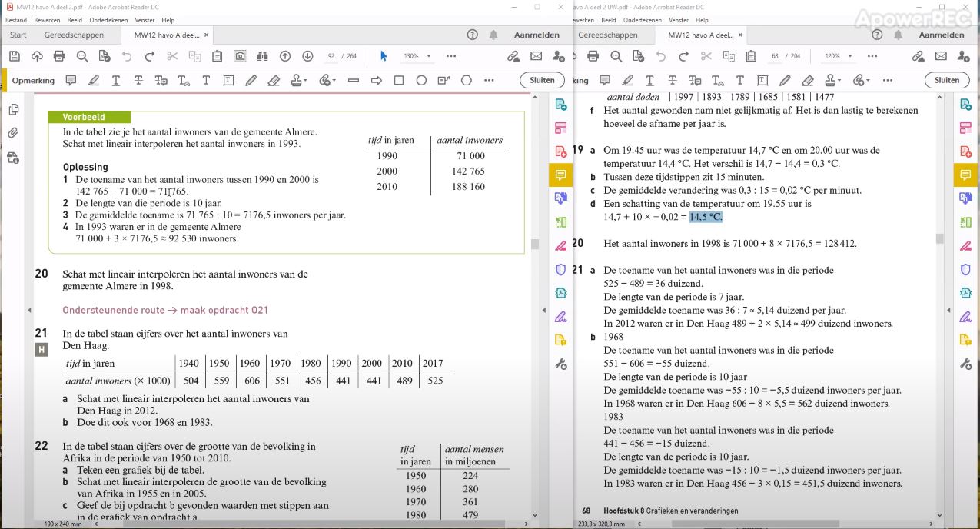Image resolution: width=980 pixels, height=529 pixels.
Task: Click Aanmelden in the right window
Action: (942, 35)
